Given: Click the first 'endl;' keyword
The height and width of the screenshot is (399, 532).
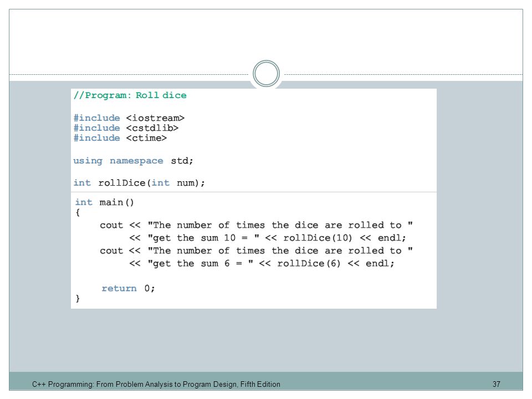Looking at the screenshot, I should (392, 238).
